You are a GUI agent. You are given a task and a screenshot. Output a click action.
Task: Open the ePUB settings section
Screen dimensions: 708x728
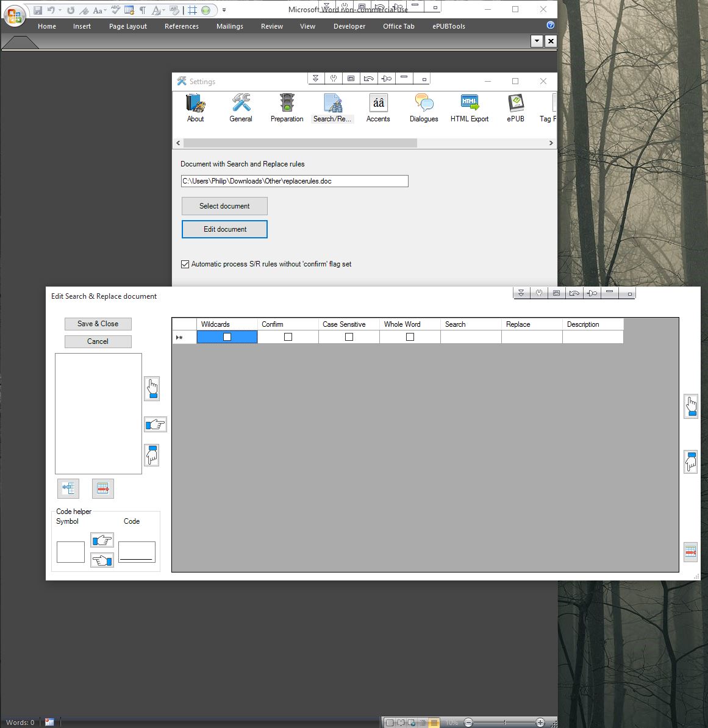(x=515, y=108)
